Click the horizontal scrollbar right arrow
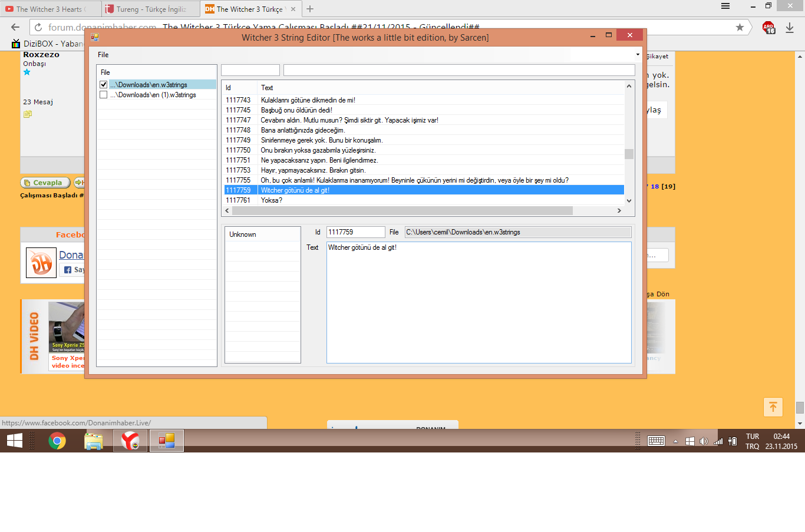Image resolution: width=805 pixels, height=532 pixels. tap(619, 210)
